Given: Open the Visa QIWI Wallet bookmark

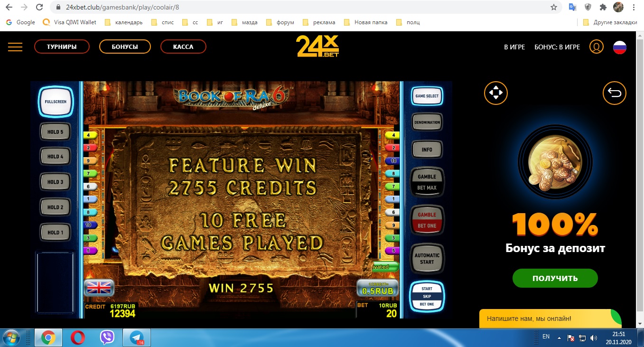Looking at the screenshot, I should click(70, 22).
